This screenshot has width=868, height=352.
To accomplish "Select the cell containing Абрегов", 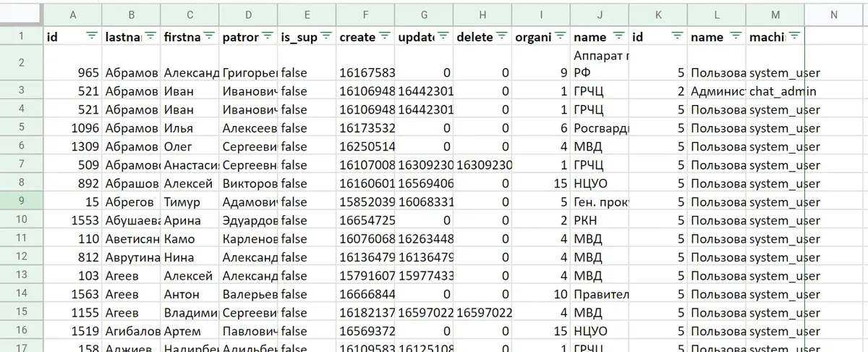I will pyautogui.click(x=131, y=202).
